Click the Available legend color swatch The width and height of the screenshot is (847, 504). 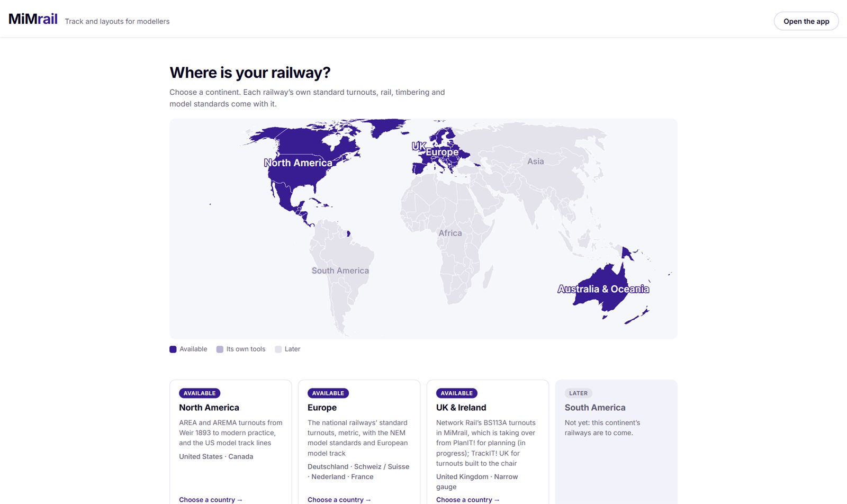(x=173, y=349)
